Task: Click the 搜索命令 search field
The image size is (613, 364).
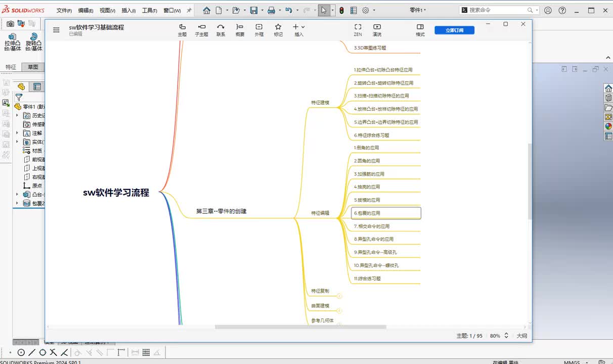Action: tap(498, 10)
